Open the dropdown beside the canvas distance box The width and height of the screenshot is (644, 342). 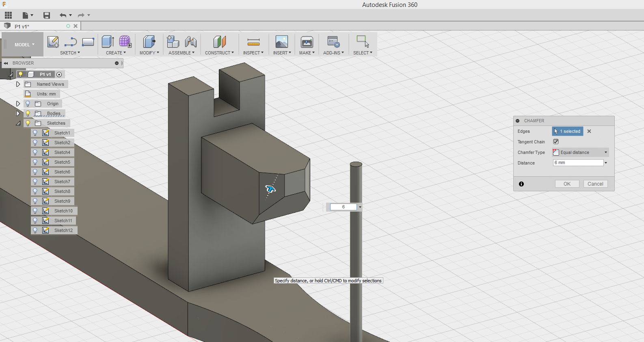pyautogui.click(x=360, y=207)
